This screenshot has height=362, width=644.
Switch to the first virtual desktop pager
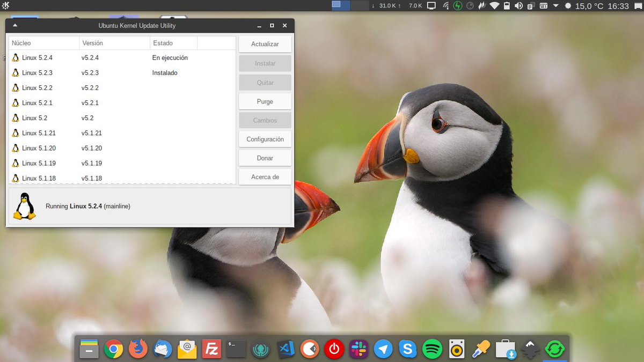(341, 5)
